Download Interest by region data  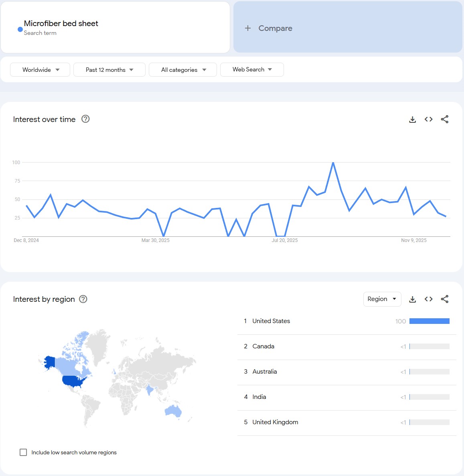point(412,299)
